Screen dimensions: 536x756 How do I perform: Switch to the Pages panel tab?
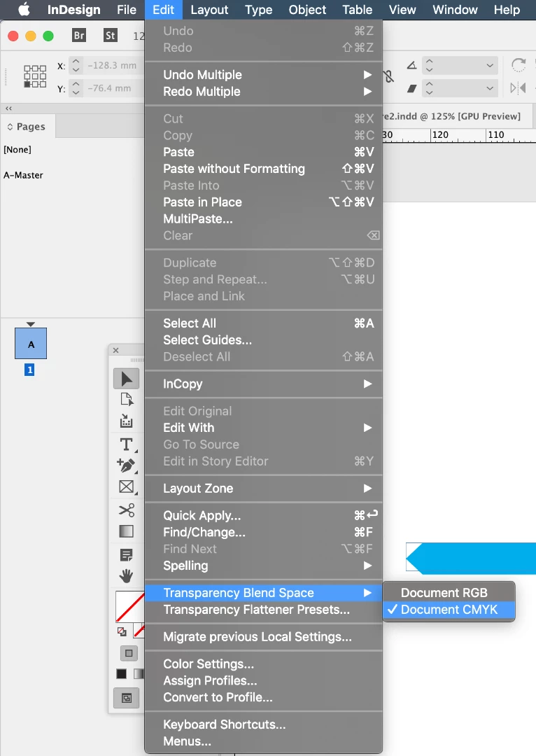(x=27, y=126)
